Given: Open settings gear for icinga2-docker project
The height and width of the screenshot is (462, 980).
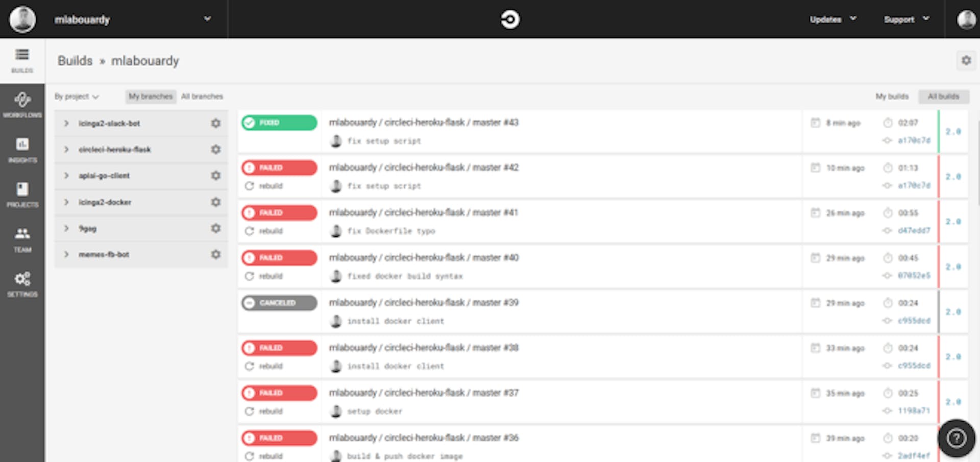Looking at the screenshot, I should [x=216, y=202].
